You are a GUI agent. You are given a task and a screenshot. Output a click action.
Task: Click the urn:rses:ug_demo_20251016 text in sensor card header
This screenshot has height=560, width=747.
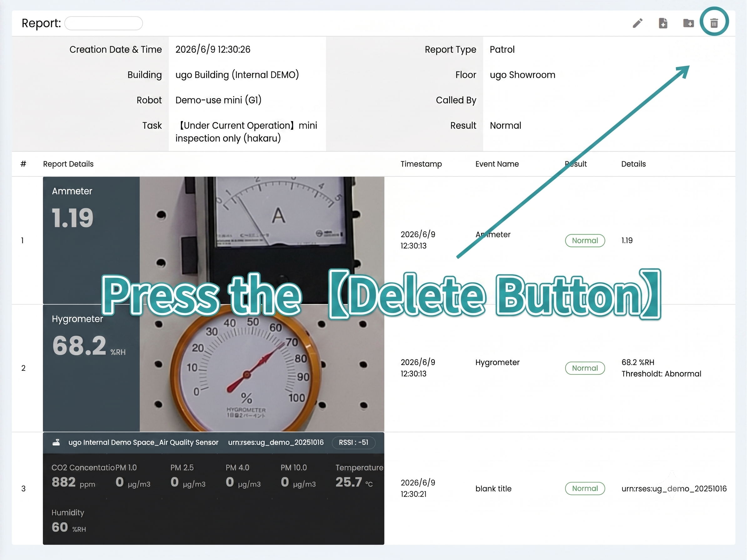click(x=276, y=442)
